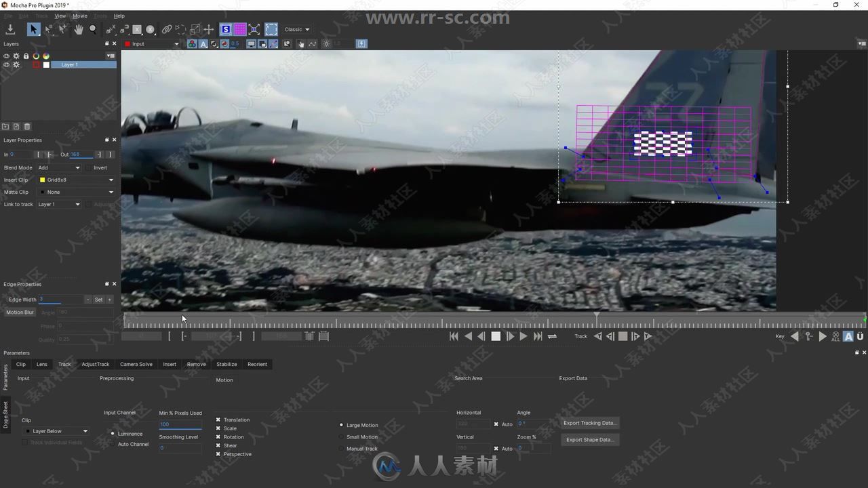
Task: Toggle the Perspective motion checkbox
Action: pos(218,454)
